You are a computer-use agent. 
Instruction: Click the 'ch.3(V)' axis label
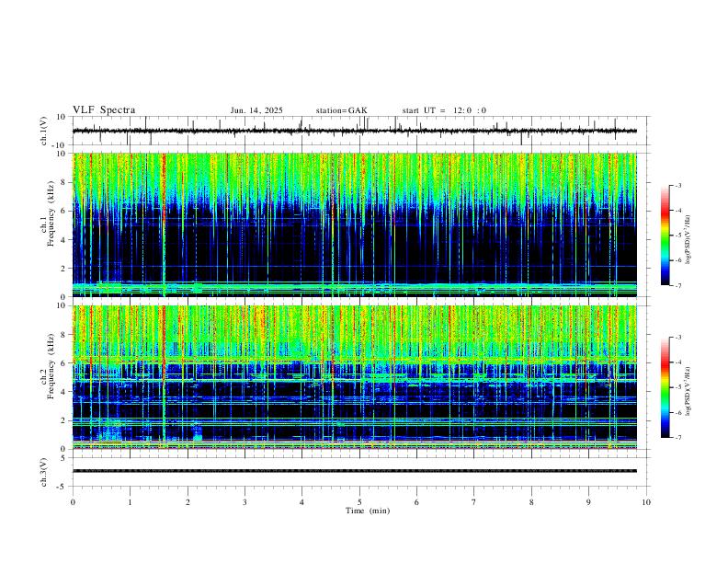[x=44, y=472]
